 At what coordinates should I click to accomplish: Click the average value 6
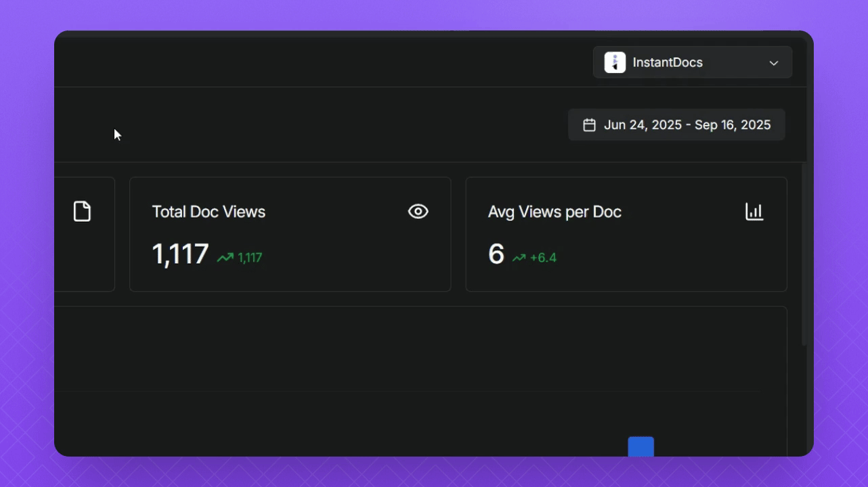496,254
